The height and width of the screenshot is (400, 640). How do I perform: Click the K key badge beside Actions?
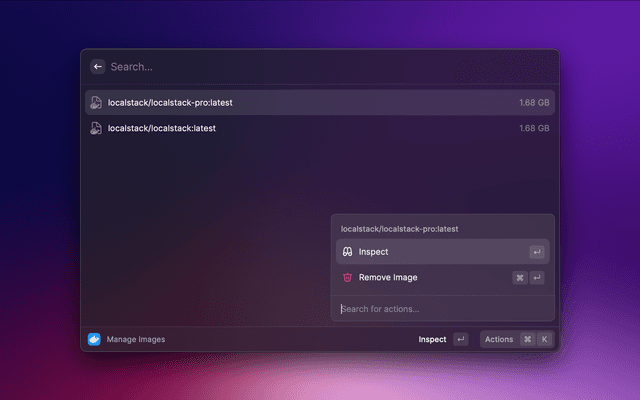544,339
